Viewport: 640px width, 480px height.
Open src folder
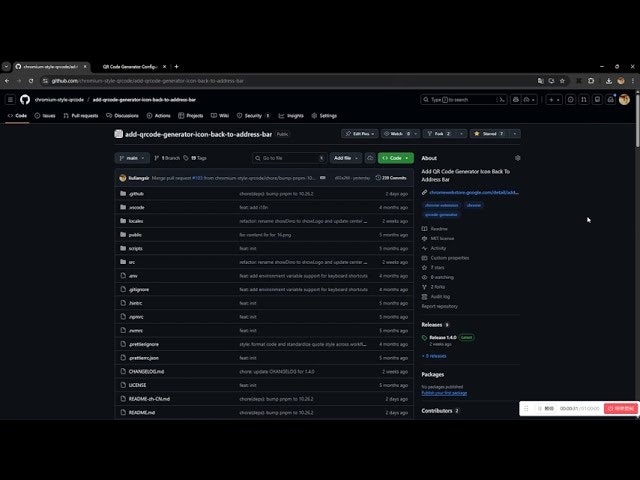(132, 262)
